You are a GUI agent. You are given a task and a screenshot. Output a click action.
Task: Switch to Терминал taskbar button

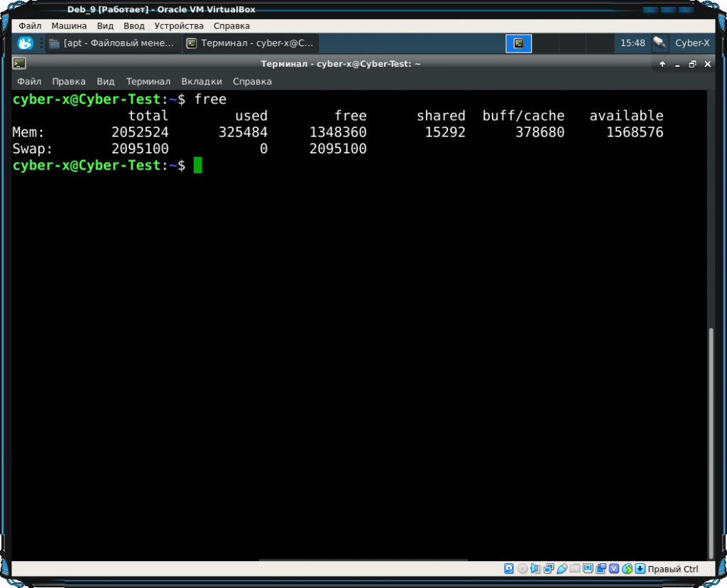[x=251, y=43]
